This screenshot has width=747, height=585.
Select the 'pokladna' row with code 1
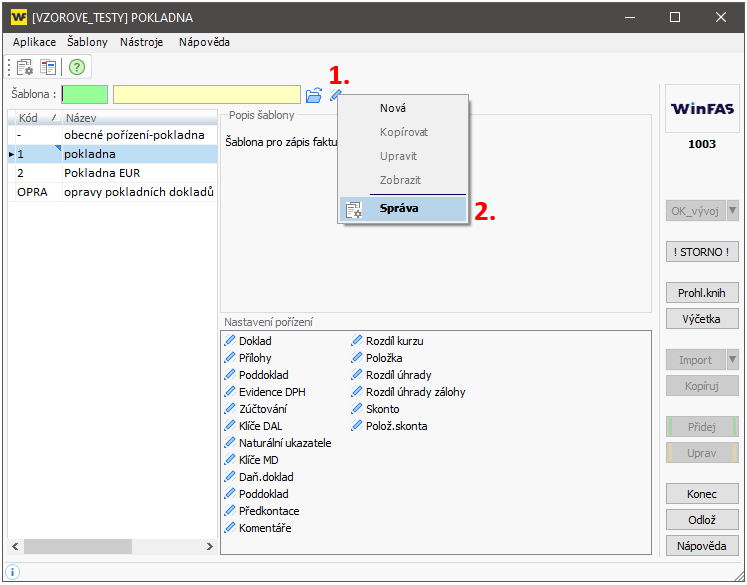click(x=113, y=154)
